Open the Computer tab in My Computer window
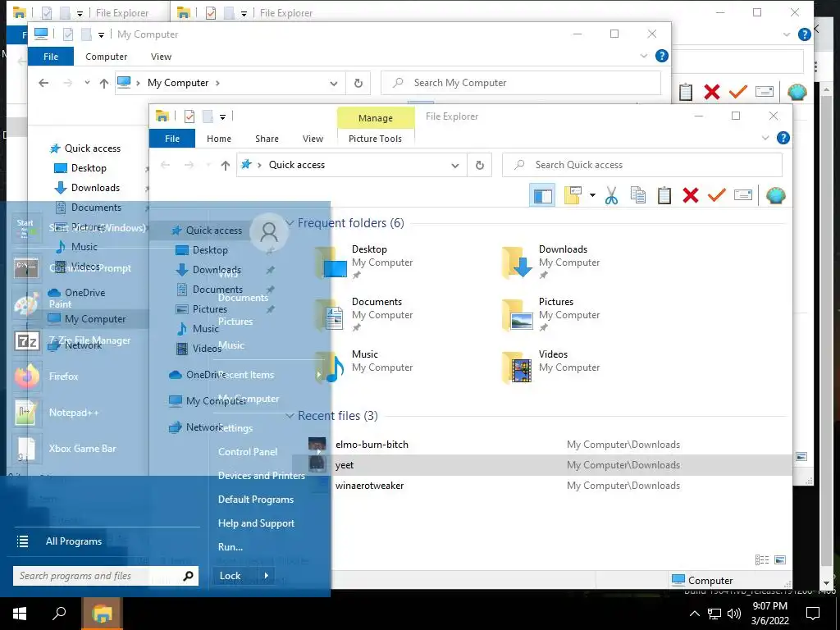The image size is (840, 630). [x=106, y=57]
